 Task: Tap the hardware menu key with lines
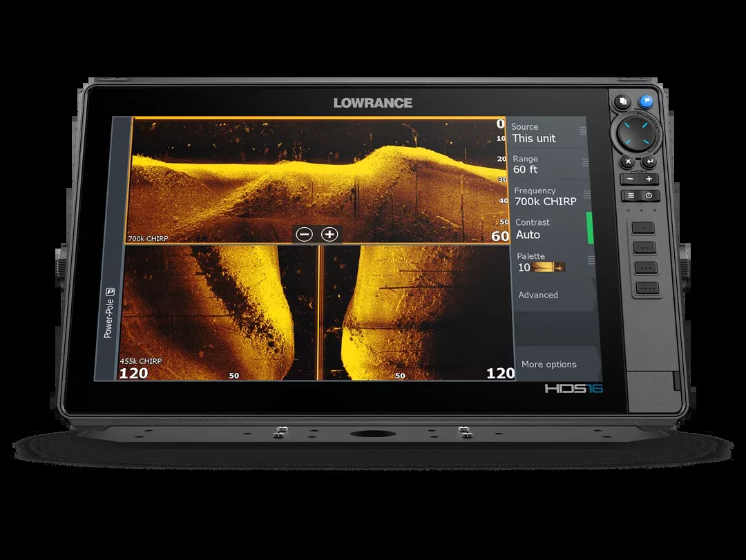click(x=631, y=195)
